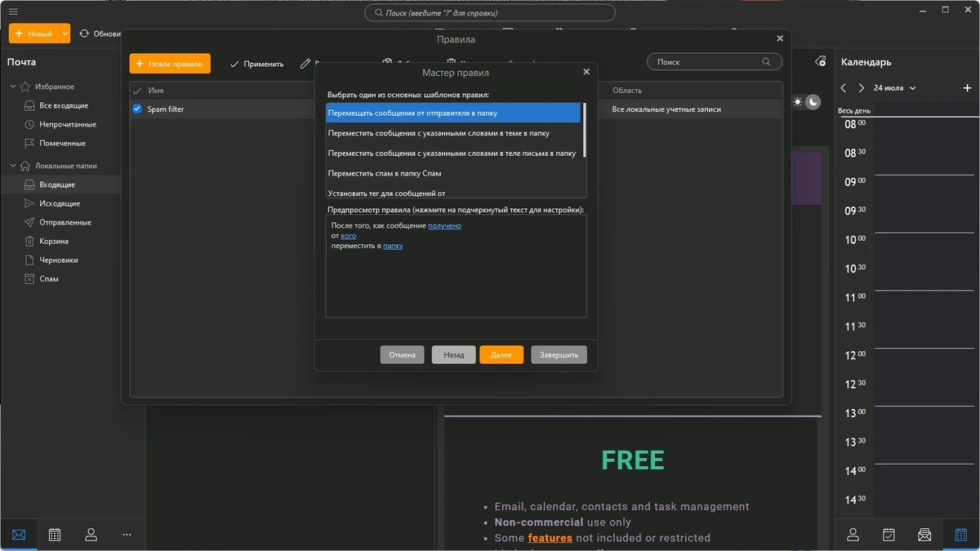Switch to dark theme moon icon

point(813,102)
